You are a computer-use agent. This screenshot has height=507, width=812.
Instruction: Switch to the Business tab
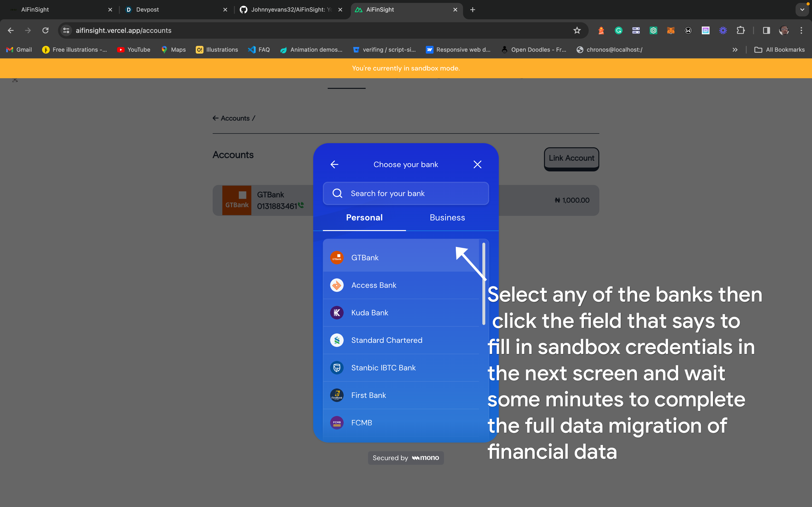447,218
